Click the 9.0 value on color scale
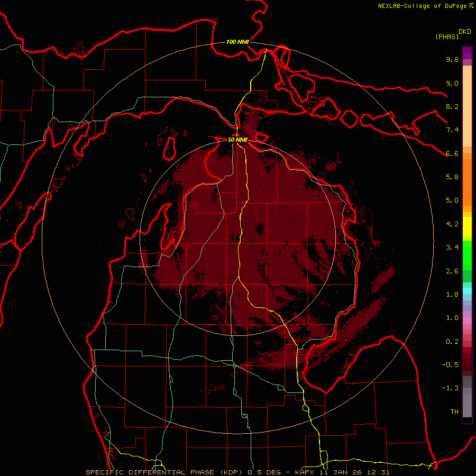The width and height of the screenshot is (476, 476). tap(452, 83)
